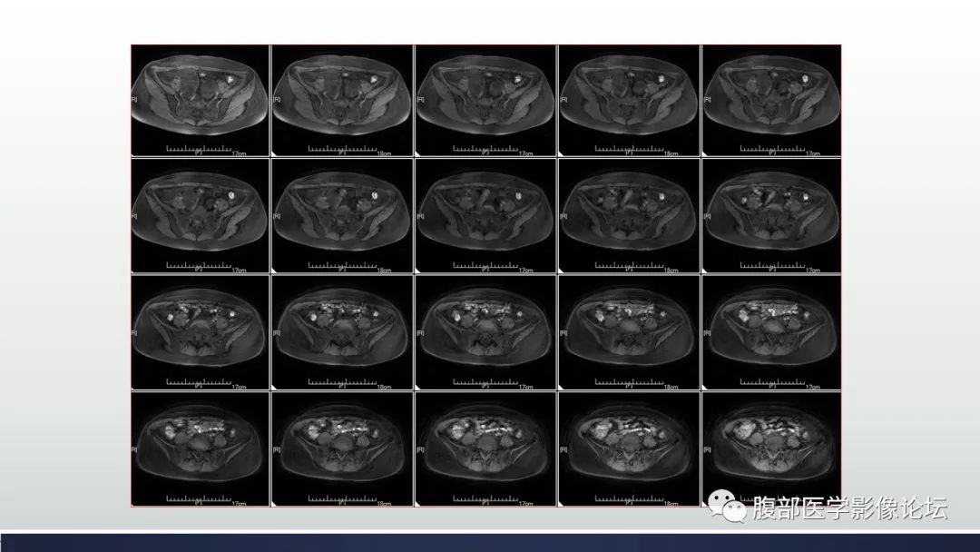Open the third MRI slice in top row
Viewport: 980px width, 552px height.
tap(485, 100)
